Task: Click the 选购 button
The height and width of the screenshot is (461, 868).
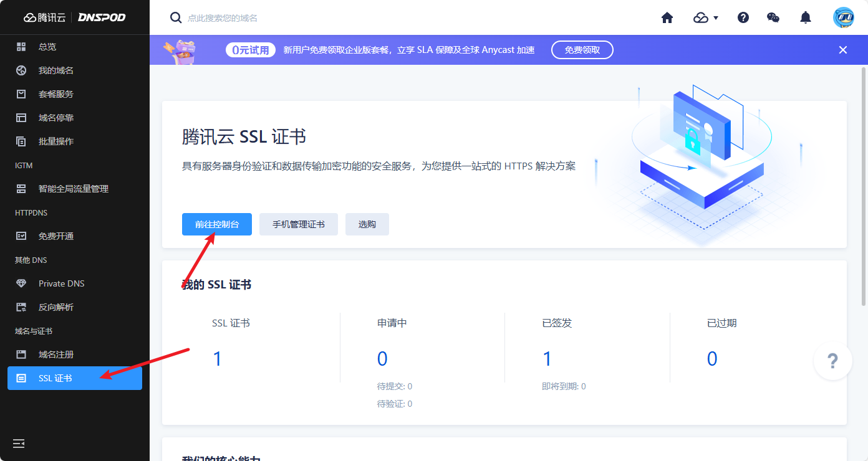Action: [x=367, y=224]
